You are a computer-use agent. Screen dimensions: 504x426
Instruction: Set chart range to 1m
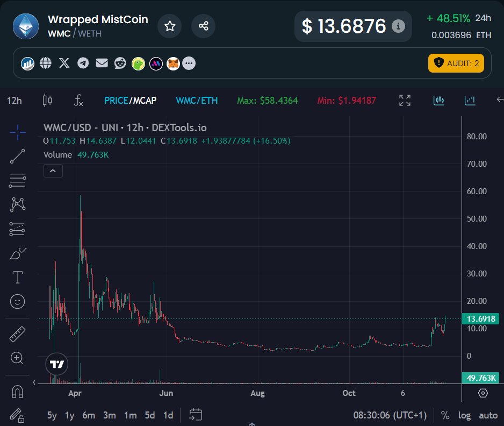coord(130,415)
